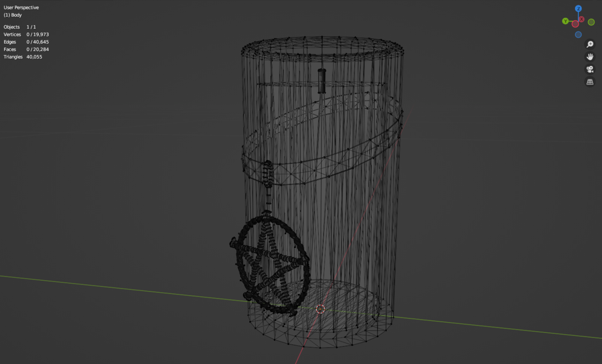Click the hand pan view icon
Viewport: 602px width, 364px height.
590,57
